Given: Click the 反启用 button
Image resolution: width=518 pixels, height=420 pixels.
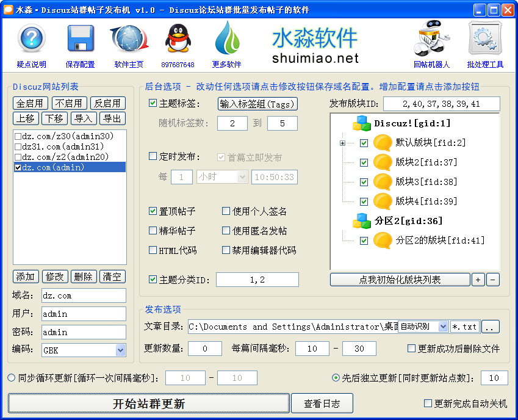Looking at the screenshot, I should [108, 103].
